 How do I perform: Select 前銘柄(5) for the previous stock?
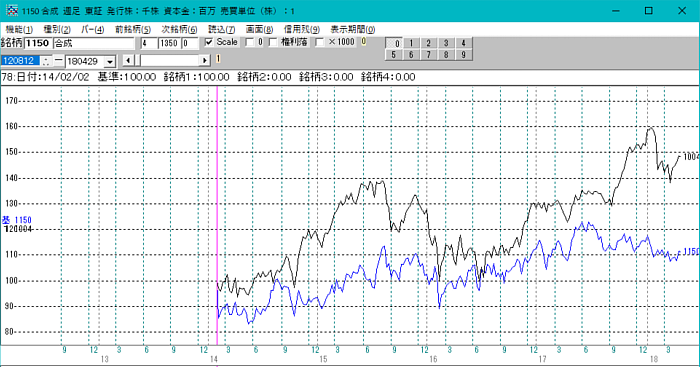point(133,29)
